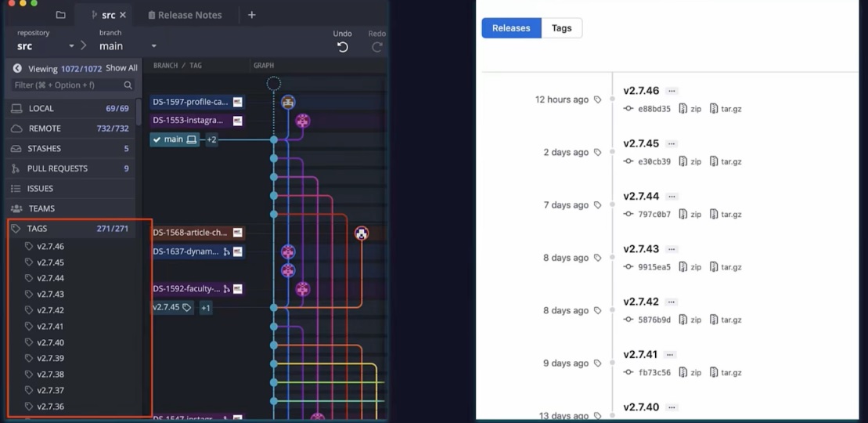Click the DS-1553-instagra... branch label
The width and height of the screenshot is (868, 423).
[x=197, y=121]
